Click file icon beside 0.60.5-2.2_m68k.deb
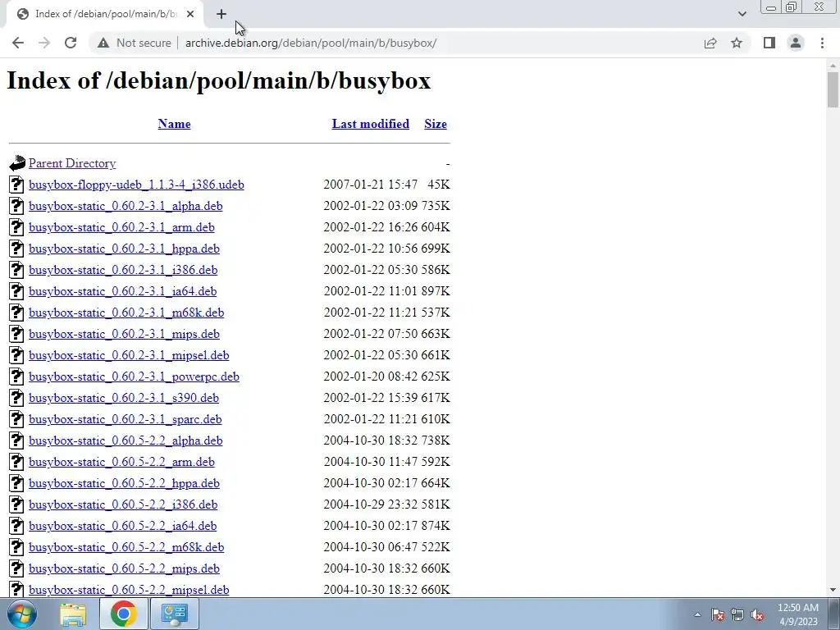This screenshot has height=630, width=840. [x=16, y=547]
